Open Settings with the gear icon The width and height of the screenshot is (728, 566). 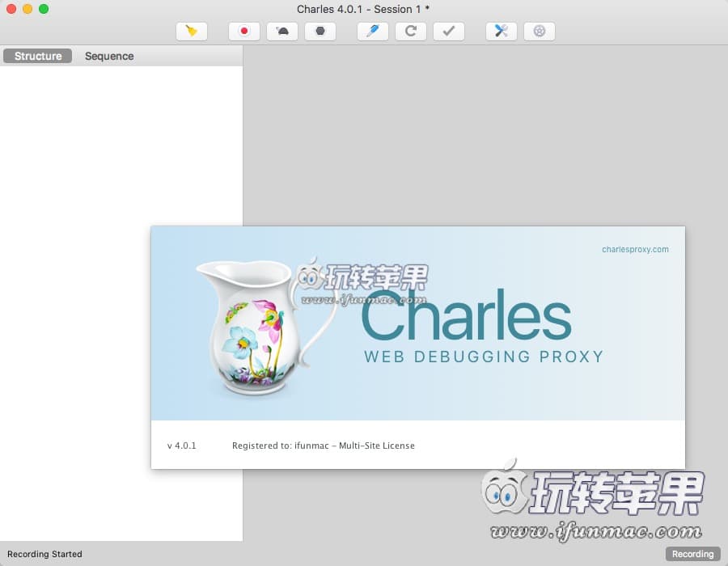(539, 31)
